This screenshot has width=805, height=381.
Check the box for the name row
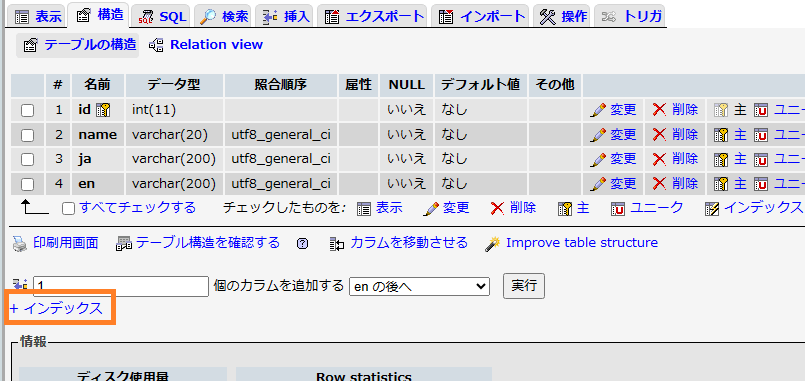click(27, 135)
